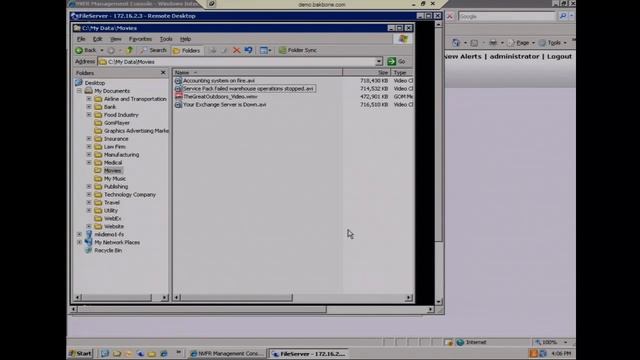Switch to NVFR Management Console taskbar item
Image resolution: width=640 pixels, height=360 pixels.
(x=227, y=353)
